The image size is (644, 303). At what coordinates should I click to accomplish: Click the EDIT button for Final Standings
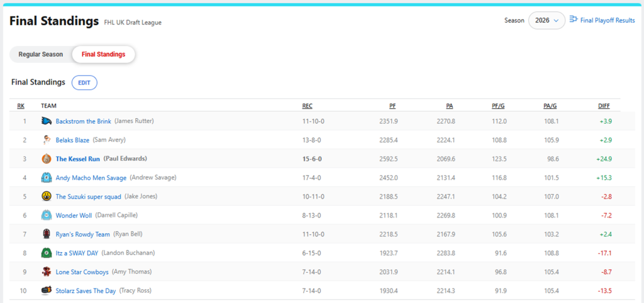pos(84,82)
